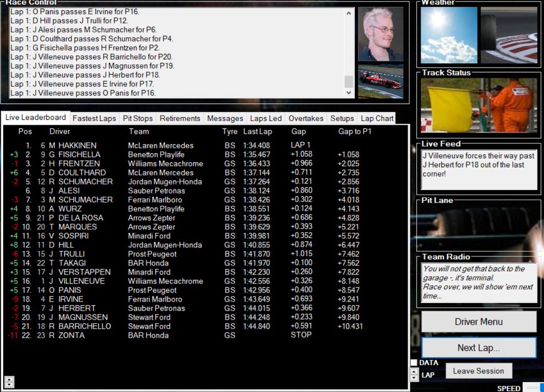Enable the DATA checkbox

[x=414, y=363]
